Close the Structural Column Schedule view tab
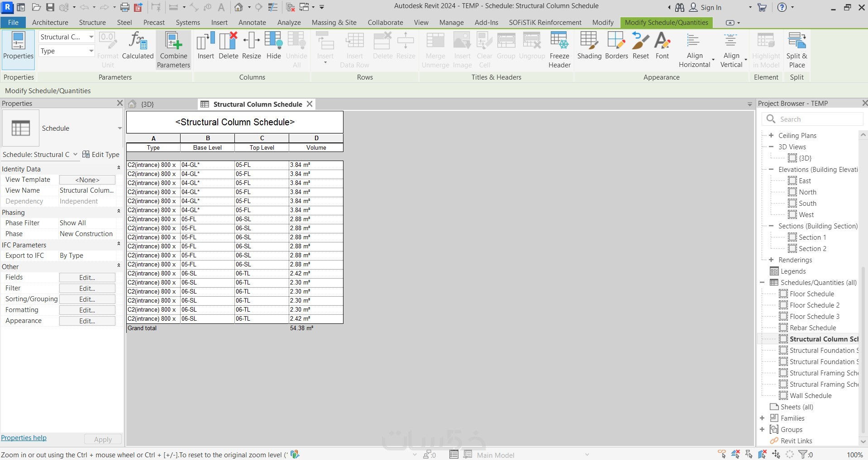This screenshot has height=460, width=868. coord(310,104)
